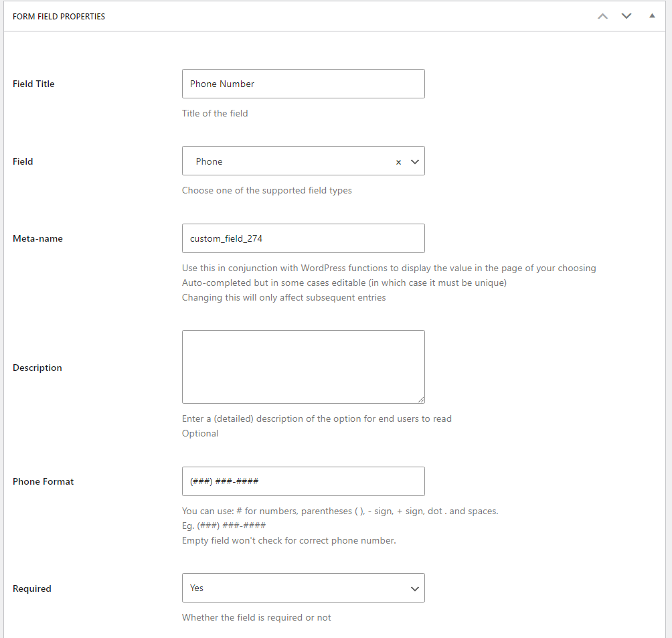Click 'Whether the field is required or not'

[x=256, y=618]
